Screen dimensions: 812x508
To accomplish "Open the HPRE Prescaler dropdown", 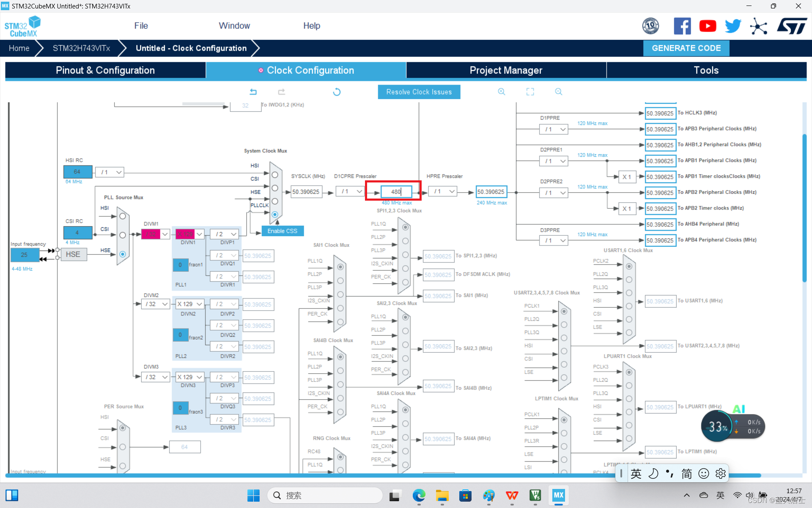I will click(x=443, y=192).
